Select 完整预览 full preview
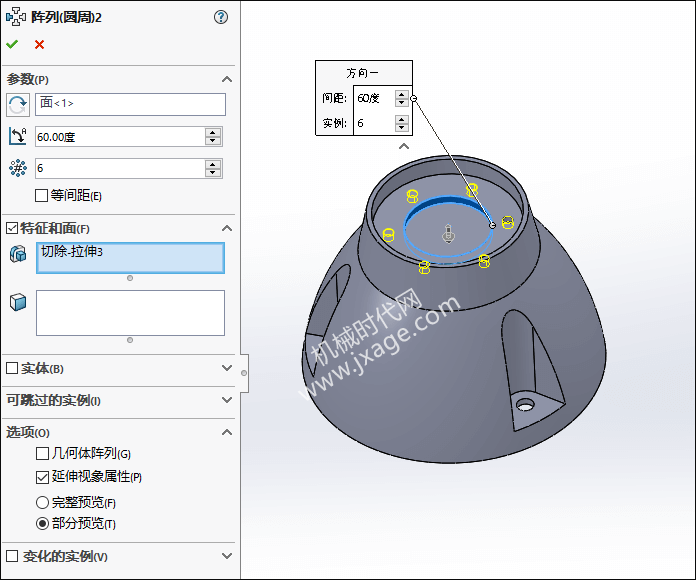 (x=42, y=502)
